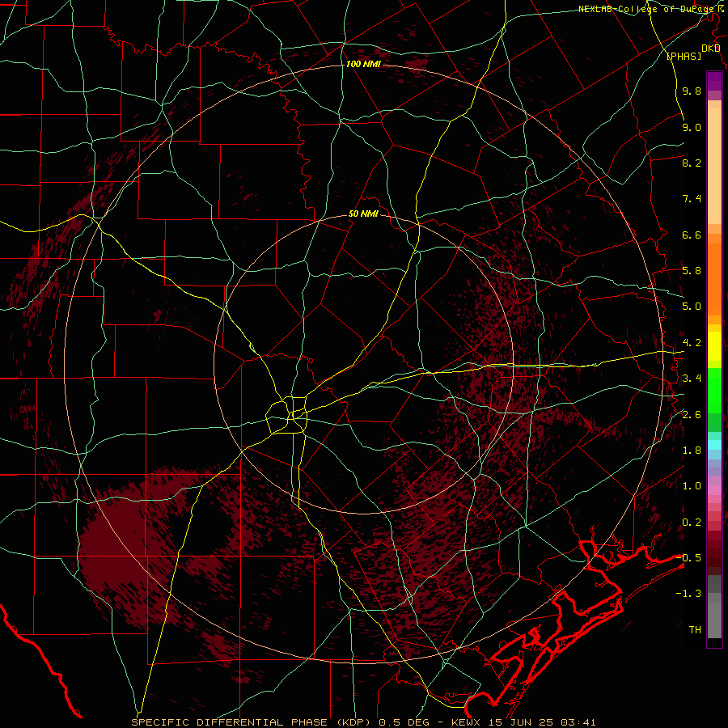The image size is (728, 728).
Task: Click the 4.2 value on the legend
Action: click(x=692, y=343)
